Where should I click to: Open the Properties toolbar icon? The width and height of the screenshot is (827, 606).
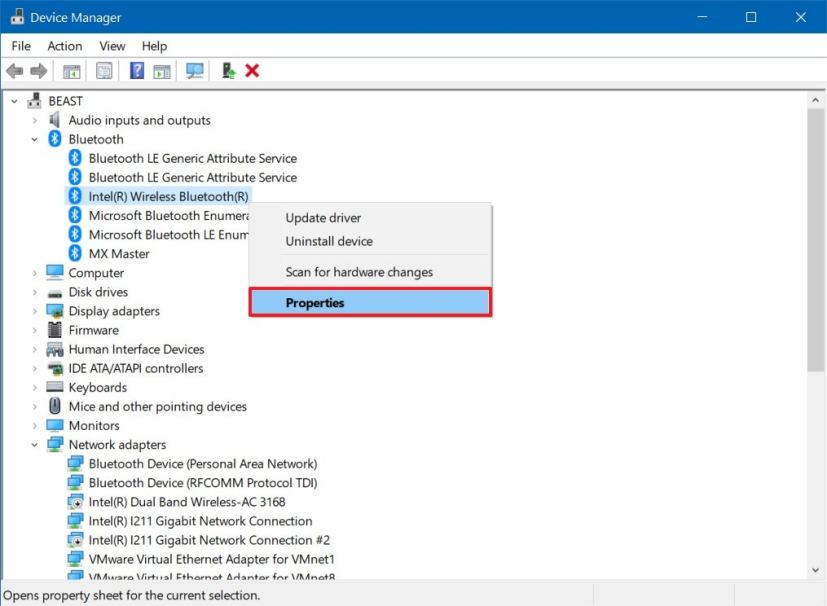tap(104, 71)
